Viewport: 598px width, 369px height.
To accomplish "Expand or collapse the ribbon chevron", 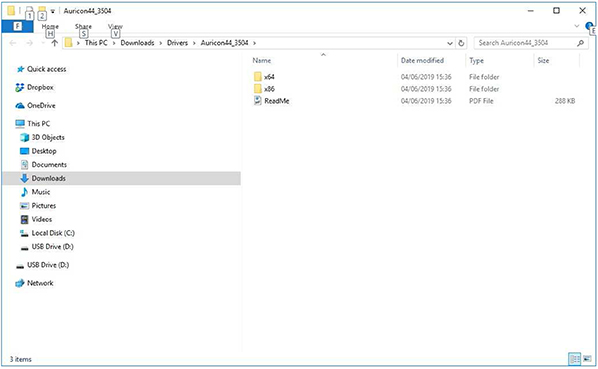I will [576, 26].
